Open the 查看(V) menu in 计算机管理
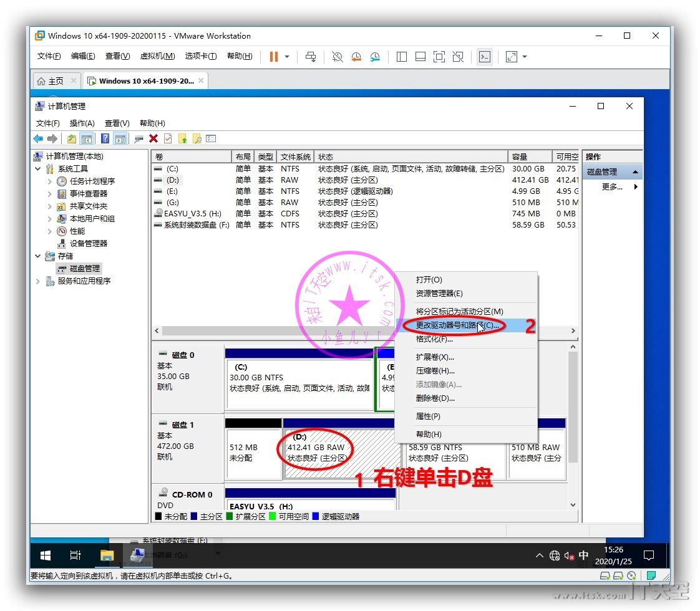This screenshot has height=611, width=700. 117,123
